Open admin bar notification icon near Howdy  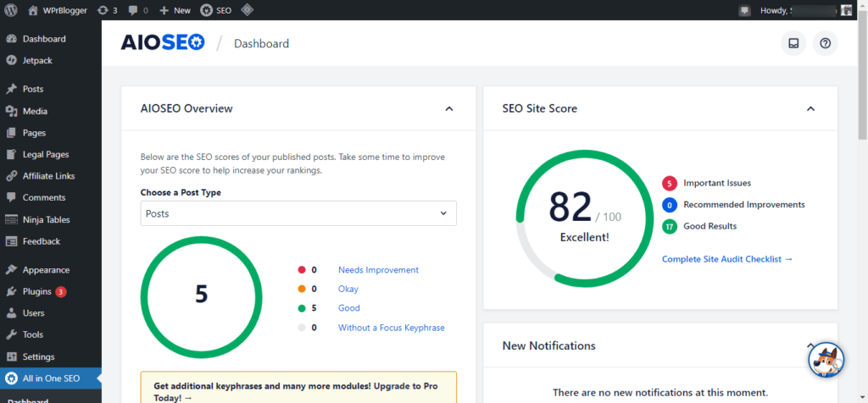(744, 10)
